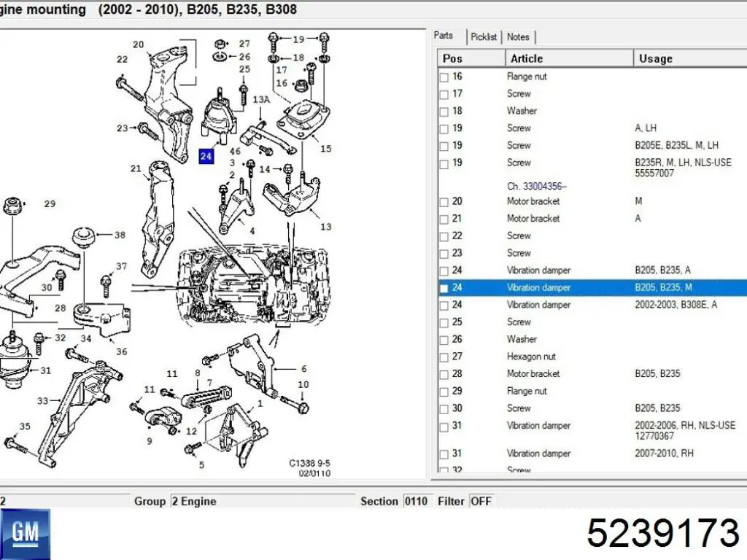Select row pos 26 Washer

tap(592, 340)
